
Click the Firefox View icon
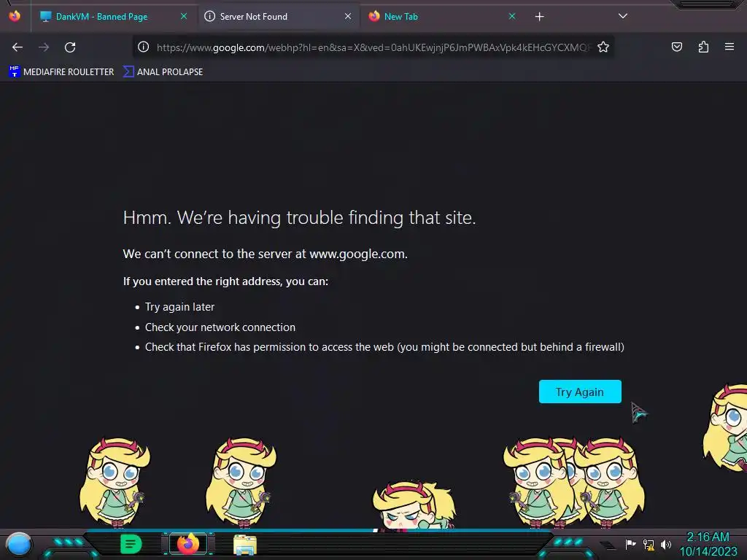click(x=15, y=16)
